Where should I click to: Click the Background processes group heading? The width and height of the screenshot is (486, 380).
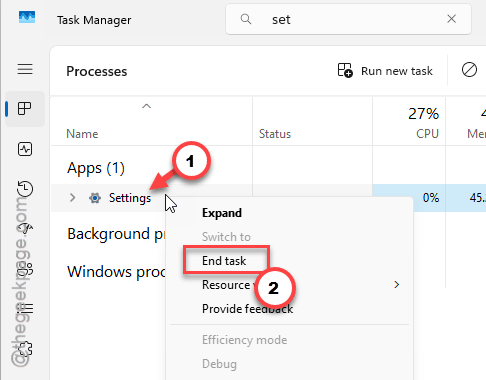[116, 234]
